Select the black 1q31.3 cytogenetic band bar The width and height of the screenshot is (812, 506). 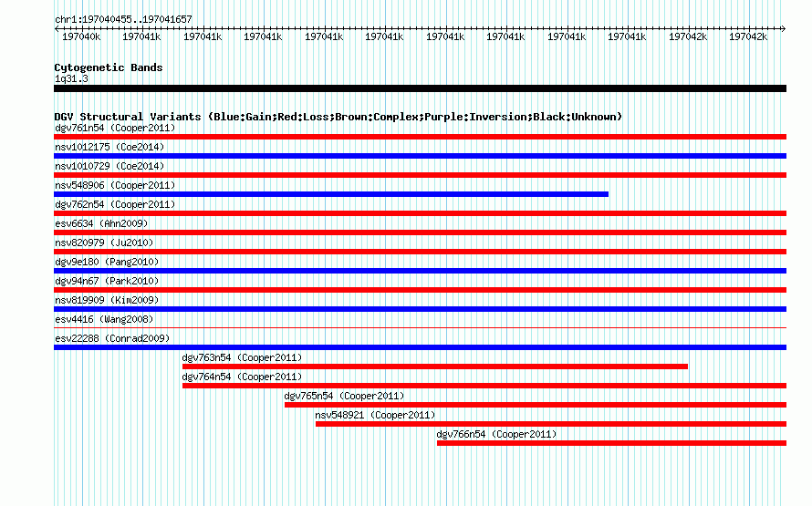pos(420,88)
